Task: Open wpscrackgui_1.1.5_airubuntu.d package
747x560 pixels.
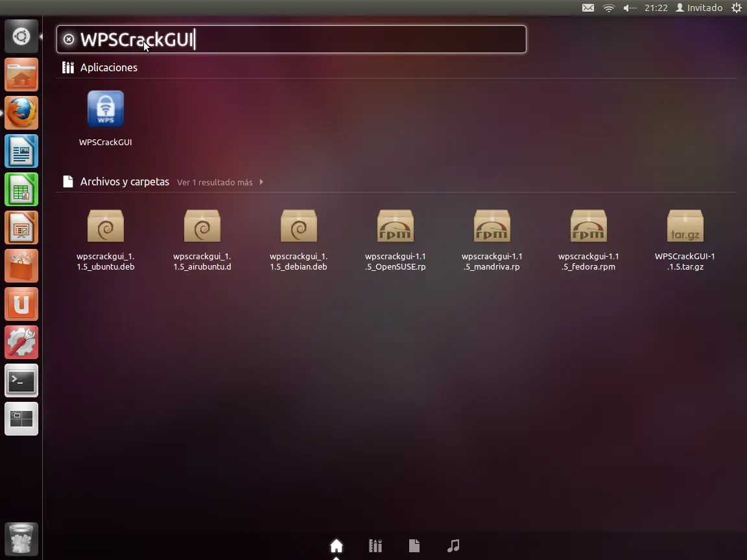Action: (x=202, y=227)
